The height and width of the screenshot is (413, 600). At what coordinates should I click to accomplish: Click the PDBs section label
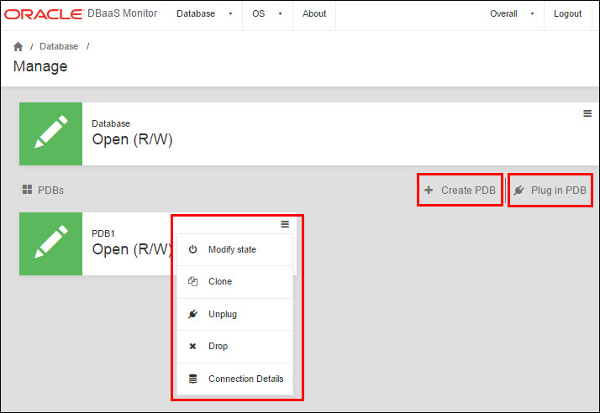click(51, 190)
